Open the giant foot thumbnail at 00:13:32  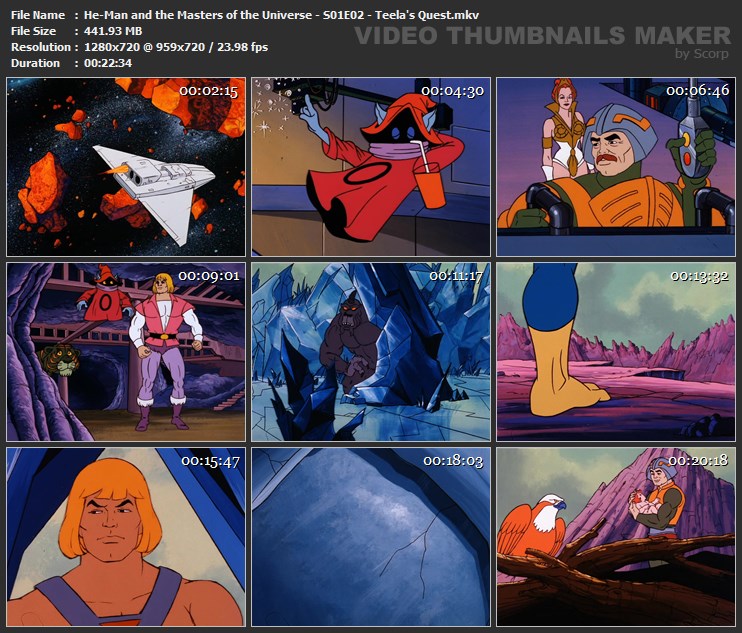[616, 352]
